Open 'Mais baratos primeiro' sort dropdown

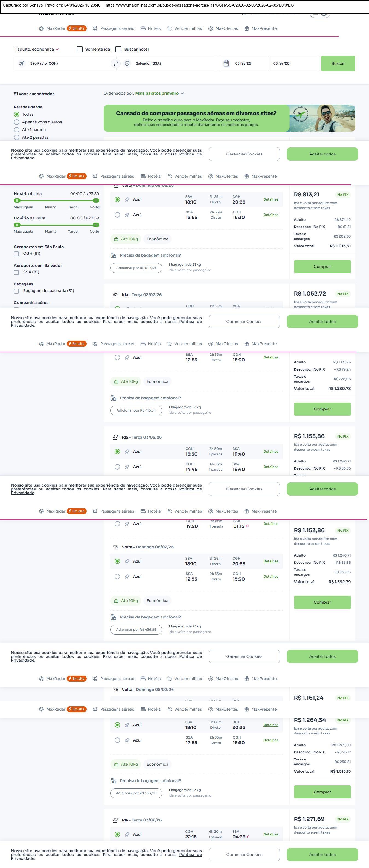click(159, 93)
